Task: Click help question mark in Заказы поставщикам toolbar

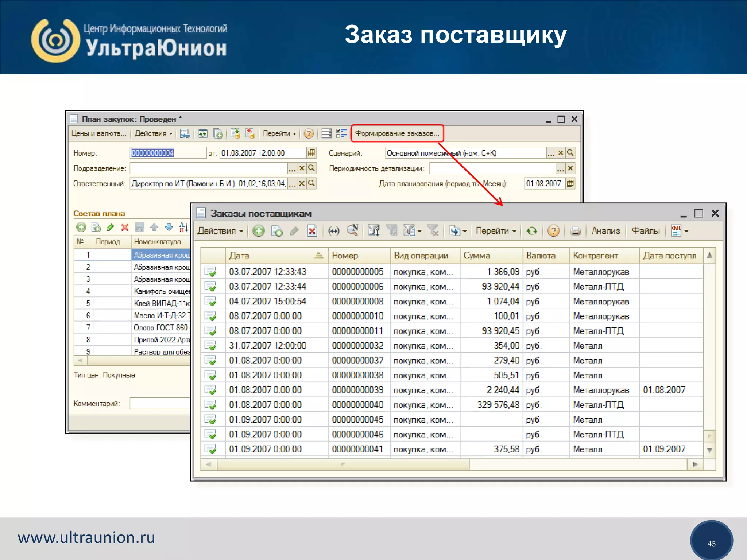Action: pyautogui.click(x=553, y=231)
